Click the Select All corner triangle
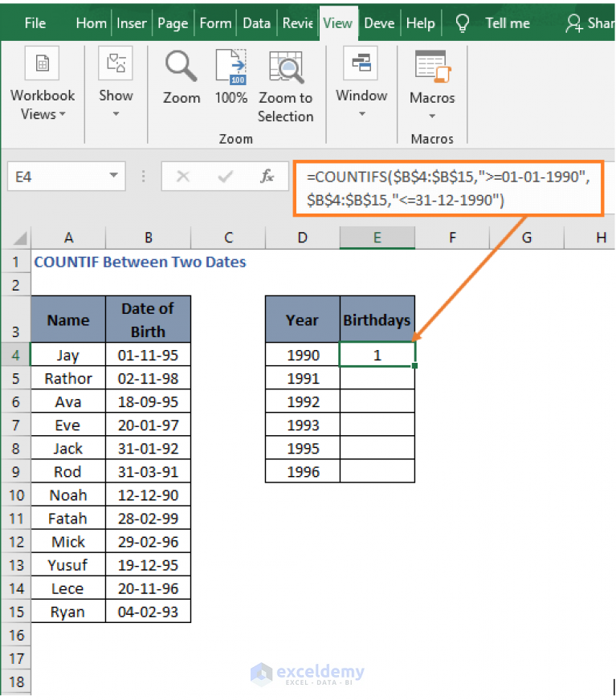The height and width of the screenshot is (700, 616). [x=19, y=238]
